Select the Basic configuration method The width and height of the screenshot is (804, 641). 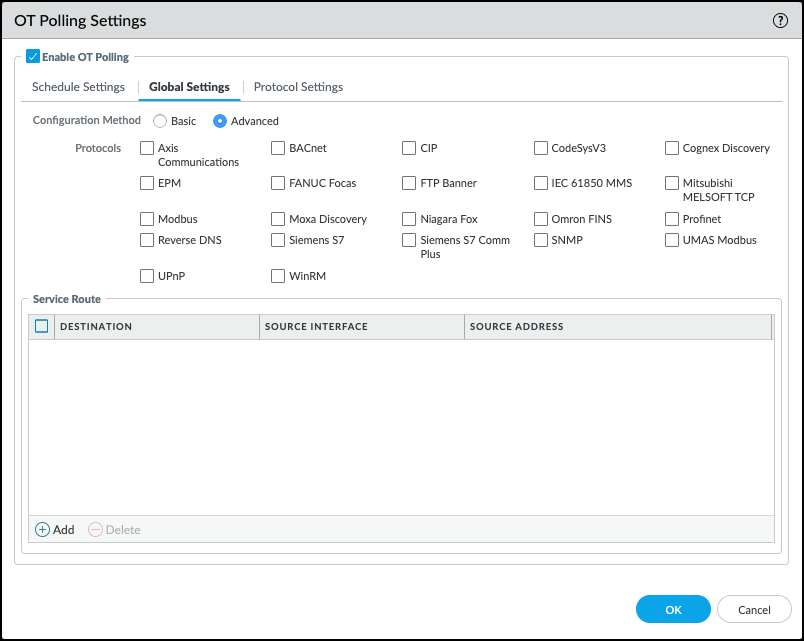(x=159, y=120)
